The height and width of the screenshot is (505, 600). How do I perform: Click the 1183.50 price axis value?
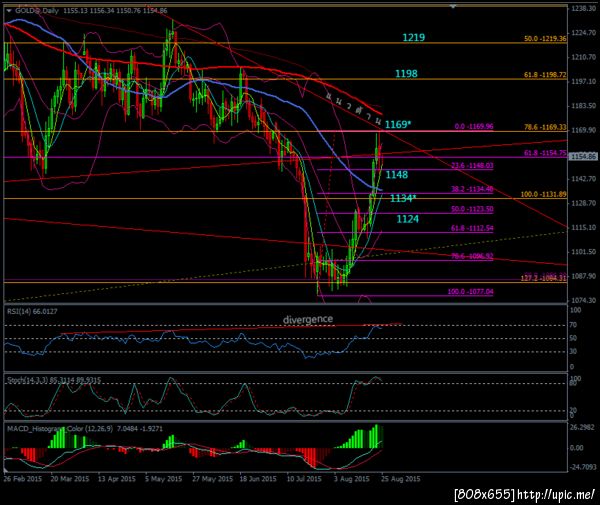tap(584, 106)
